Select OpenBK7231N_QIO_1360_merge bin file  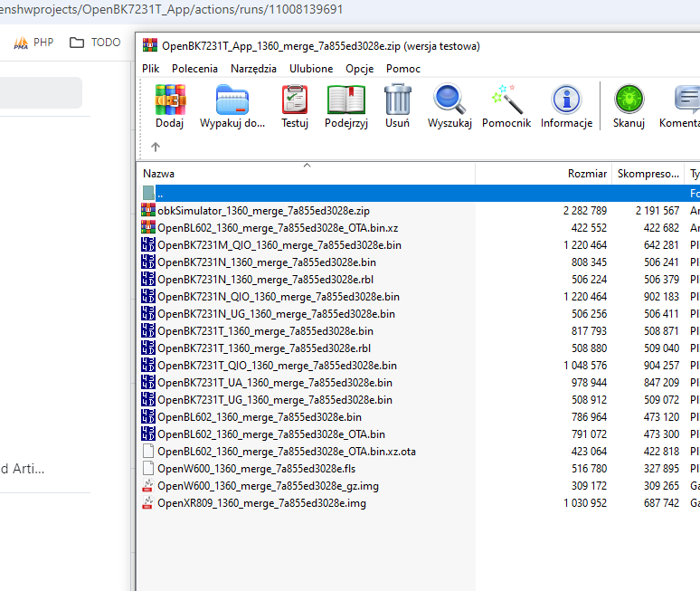[279, 297]
